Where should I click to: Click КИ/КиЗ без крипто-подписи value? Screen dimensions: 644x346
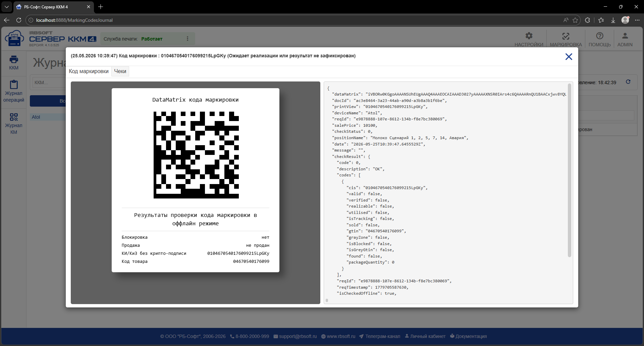238,253
